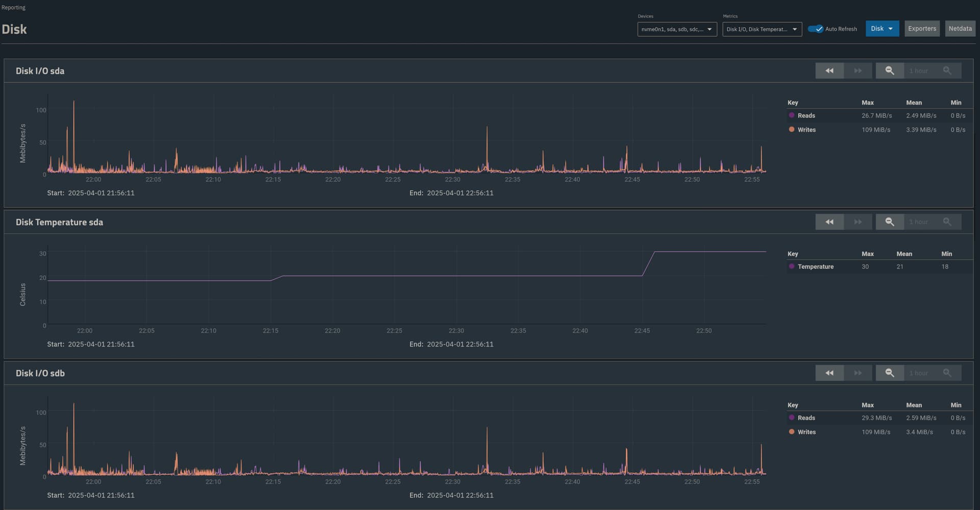Open the Devices dropdown
Viewport: 980px width, 510px height.
pyautogui.click(x=677, y=30)
